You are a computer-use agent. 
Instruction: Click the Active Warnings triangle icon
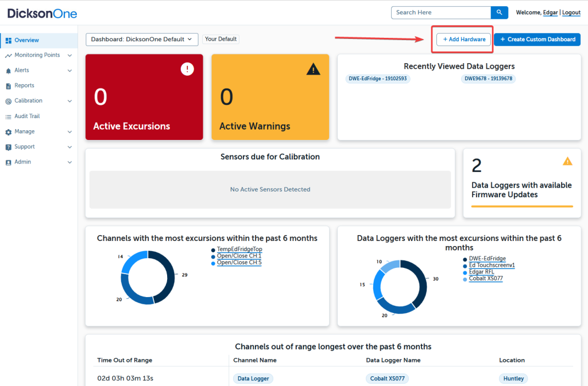click(x=313, y=69)
